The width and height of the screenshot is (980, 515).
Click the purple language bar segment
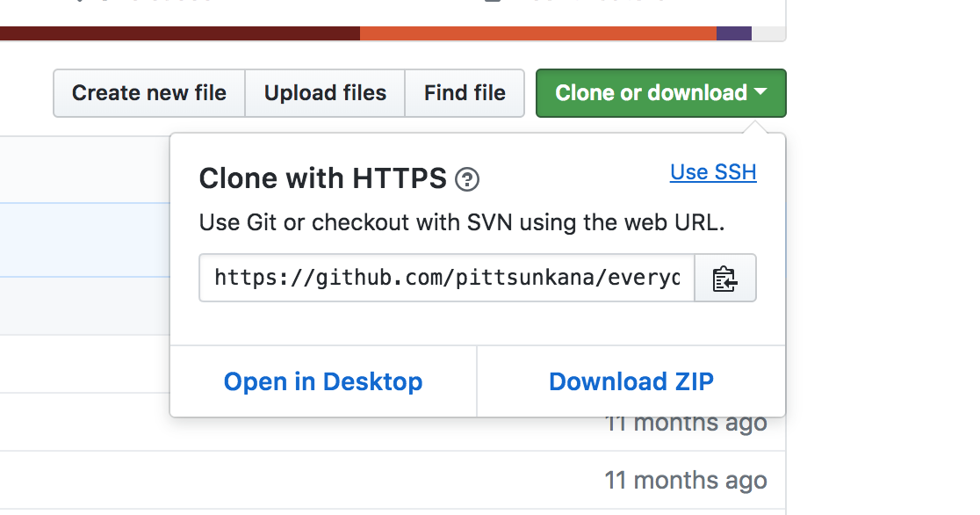(x=734, y=33)
